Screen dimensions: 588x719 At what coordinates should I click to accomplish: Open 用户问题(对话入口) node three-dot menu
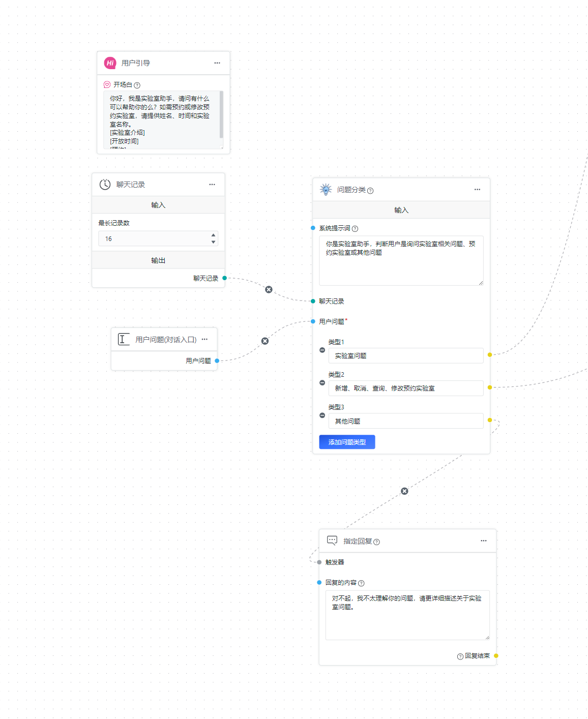(204, 339)
